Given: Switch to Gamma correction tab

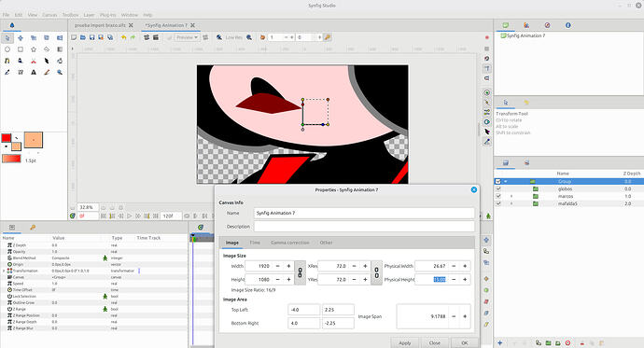Looking at the screenshot, I should point(290,243).
